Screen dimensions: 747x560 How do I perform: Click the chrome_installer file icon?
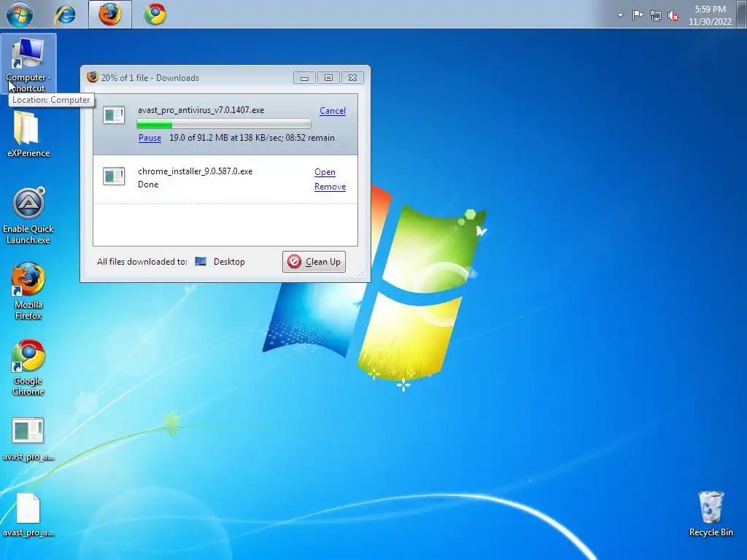point(114,176)
